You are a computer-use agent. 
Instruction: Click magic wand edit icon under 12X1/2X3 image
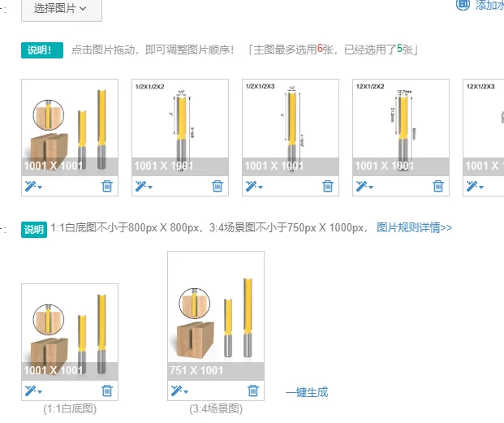point(472,186)
